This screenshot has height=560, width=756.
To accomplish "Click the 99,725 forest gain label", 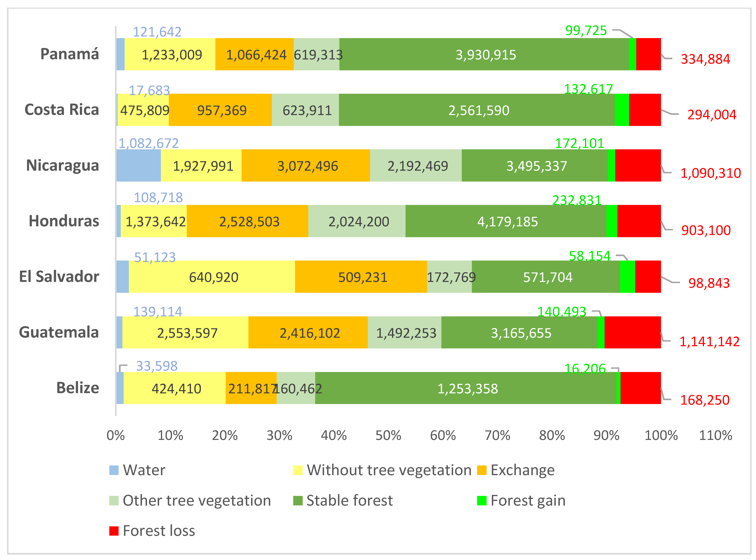I will tap(586, 30).
